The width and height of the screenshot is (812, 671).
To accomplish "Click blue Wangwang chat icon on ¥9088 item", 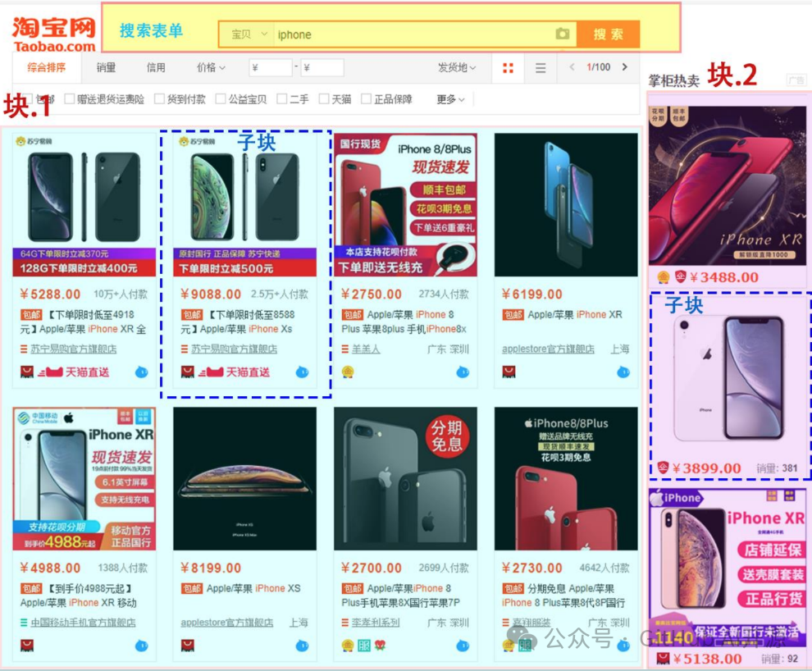I will 302,372.
